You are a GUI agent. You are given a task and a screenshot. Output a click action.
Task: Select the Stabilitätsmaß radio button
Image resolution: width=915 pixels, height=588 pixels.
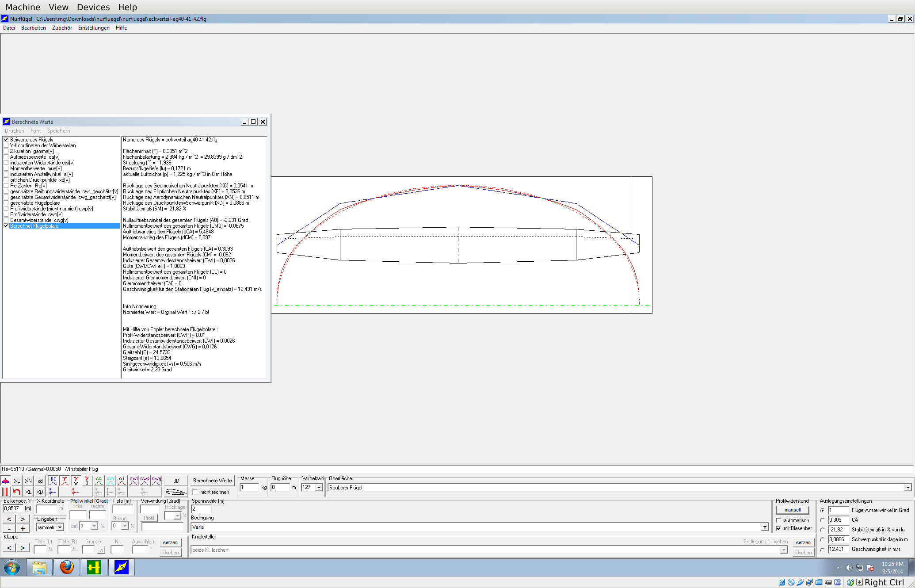pos(822,530)
